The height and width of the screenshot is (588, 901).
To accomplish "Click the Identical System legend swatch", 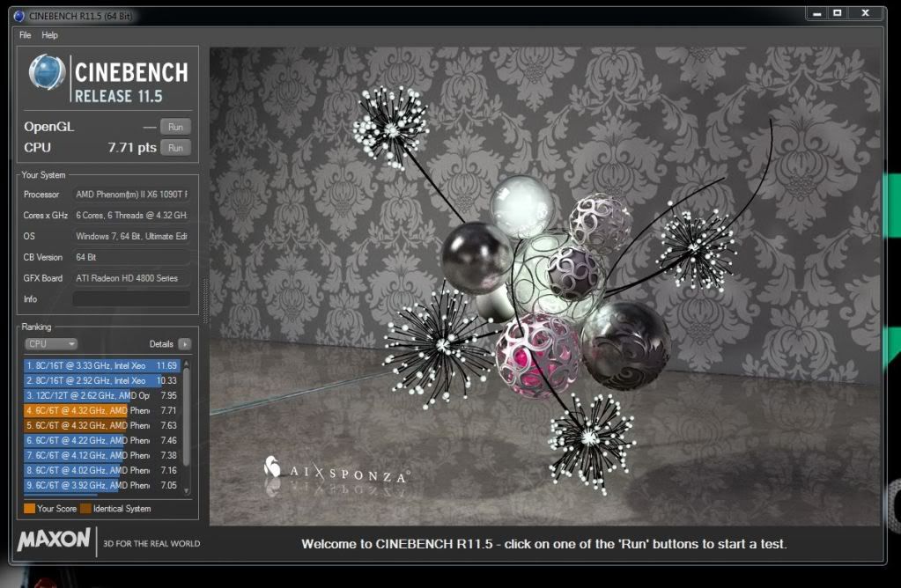I will (85, 508).
